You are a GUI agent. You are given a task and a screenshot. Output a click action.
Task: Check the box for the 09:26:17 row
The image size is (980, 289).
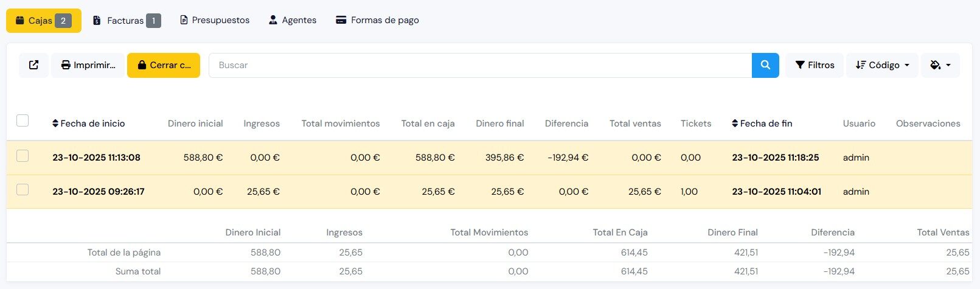tap(23, 190)
